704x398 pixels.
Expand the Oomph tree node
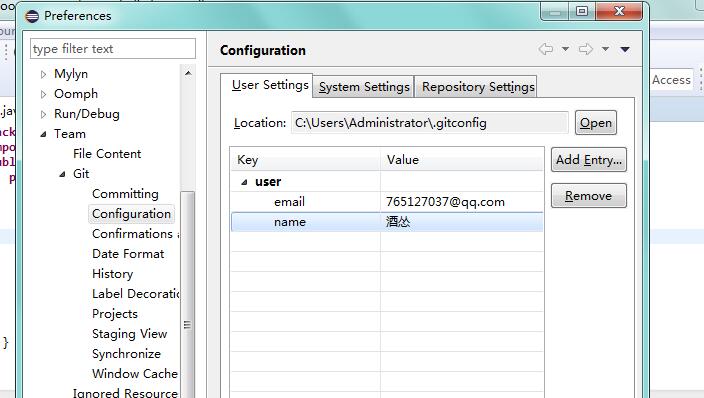pos(43,94)
